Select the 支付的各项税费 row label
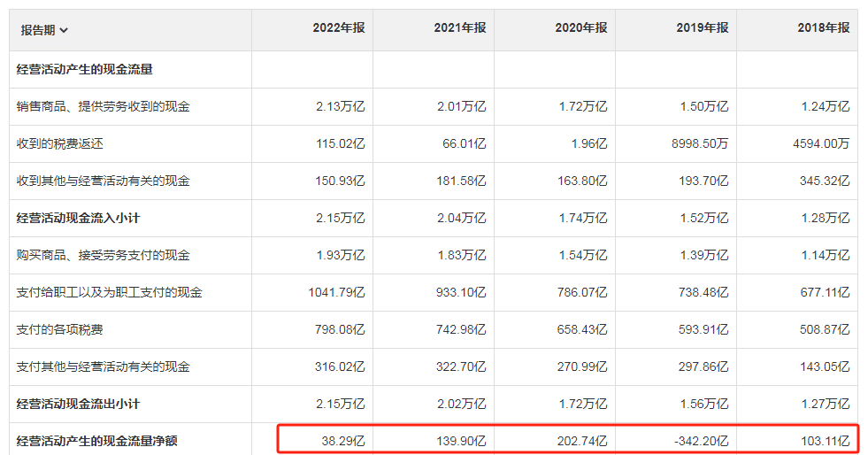Image resolution: width=868 pixels, height=455 pixels. (59, 329)
